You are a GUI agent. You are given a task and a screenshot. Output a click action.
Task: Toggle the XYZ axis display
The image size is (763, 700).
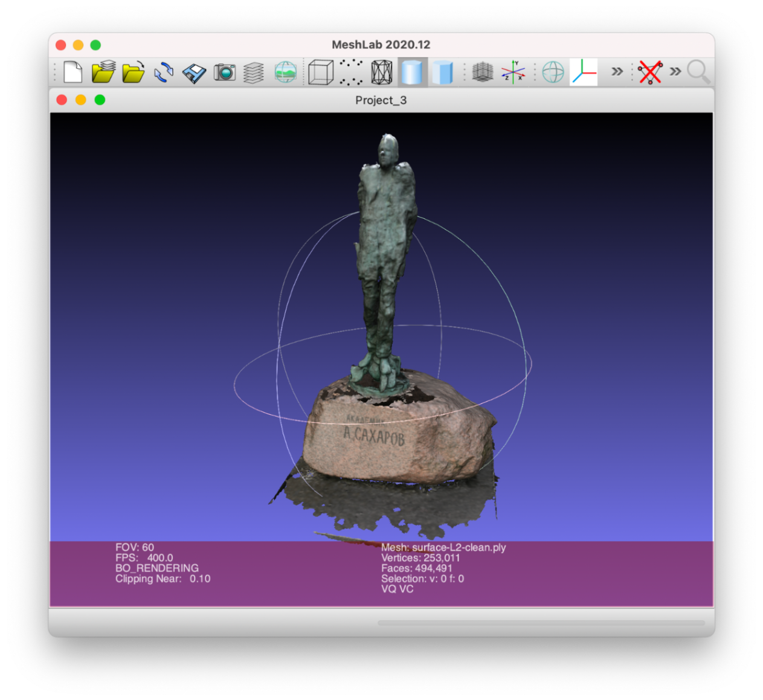(x=513, y=72)
